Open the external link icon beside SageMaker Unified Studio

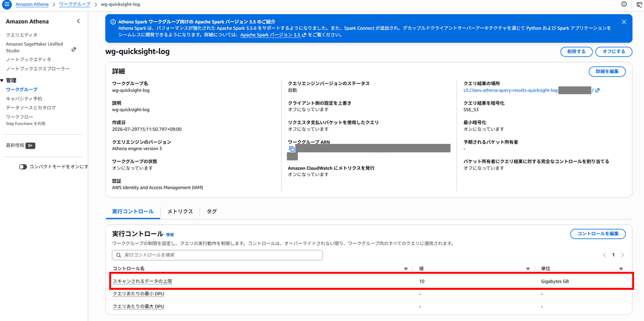tap(73, 49)
